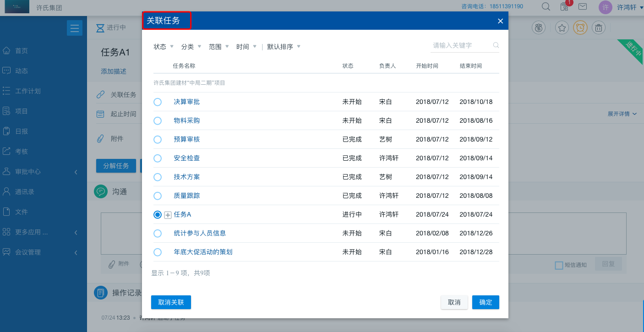Screen dimensions: 644x332
Task: Expand 展开详情 details
Action: tap(622, 114)
